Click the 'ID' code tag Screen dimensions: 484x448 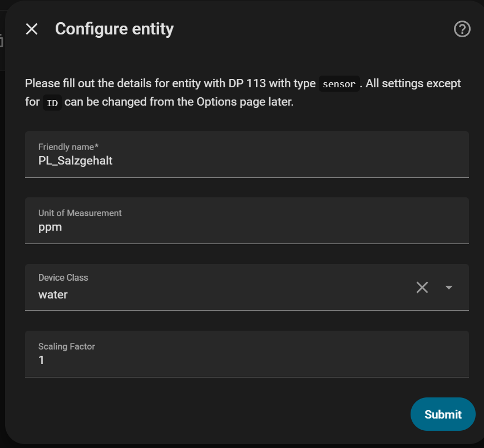52,103
